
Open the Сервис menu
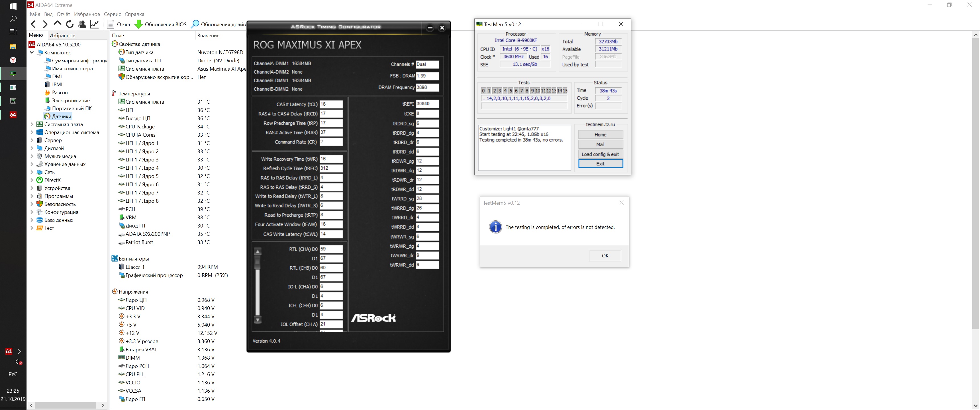pos(112,14)
